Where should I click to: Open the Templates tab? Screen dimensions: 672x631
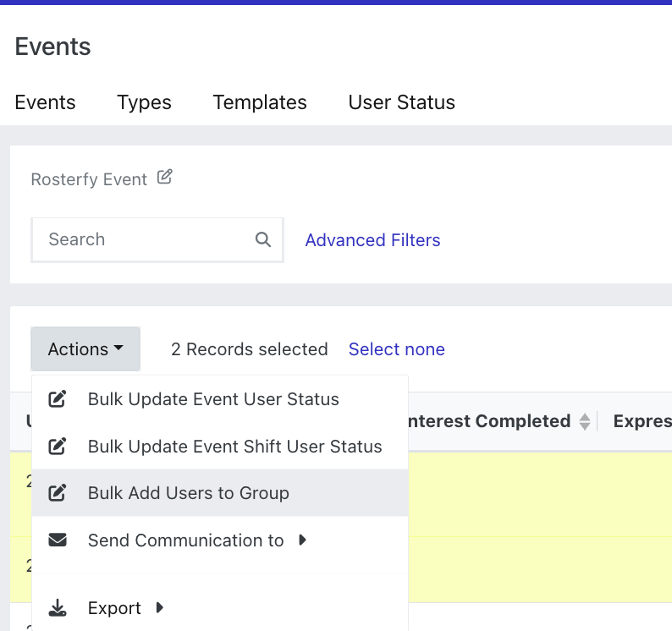(x=260, y=102)
